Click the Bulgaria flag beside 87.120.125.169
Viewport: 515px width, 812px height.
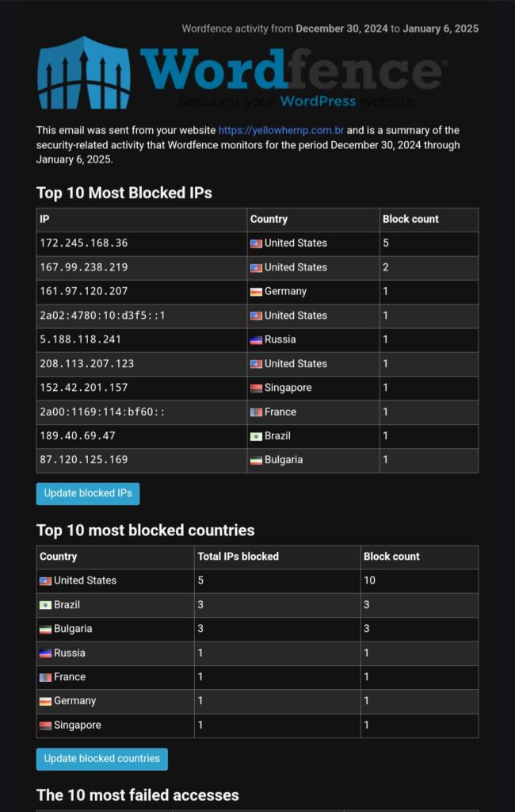coord(256,461)
